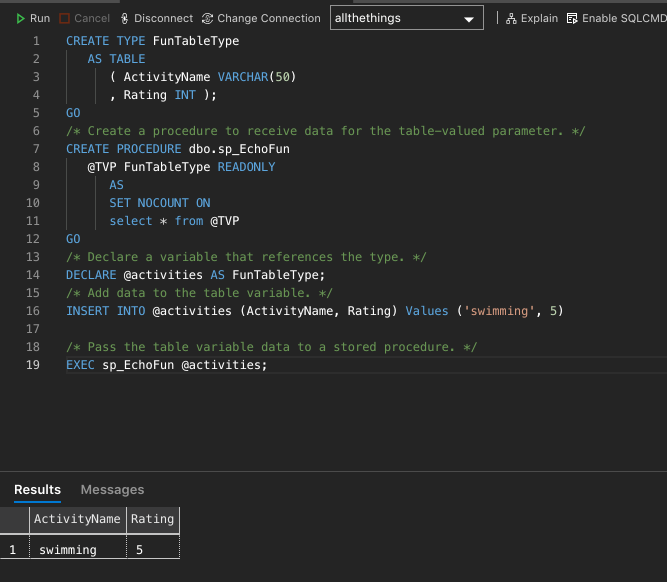This screenshot has height=582, width=667.
Task: Click 'VARCHAR' on line 3
Action: click(243, 77)
